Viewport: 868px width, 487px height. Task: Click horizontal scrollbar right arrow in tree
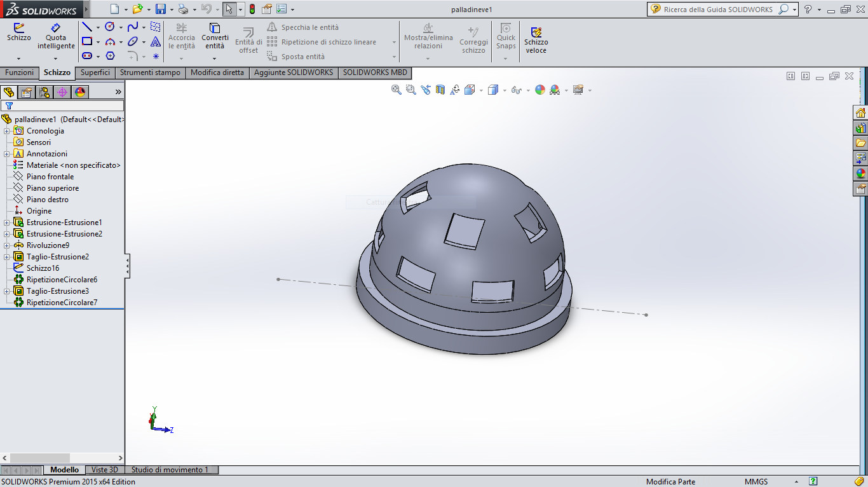[121, 458]
